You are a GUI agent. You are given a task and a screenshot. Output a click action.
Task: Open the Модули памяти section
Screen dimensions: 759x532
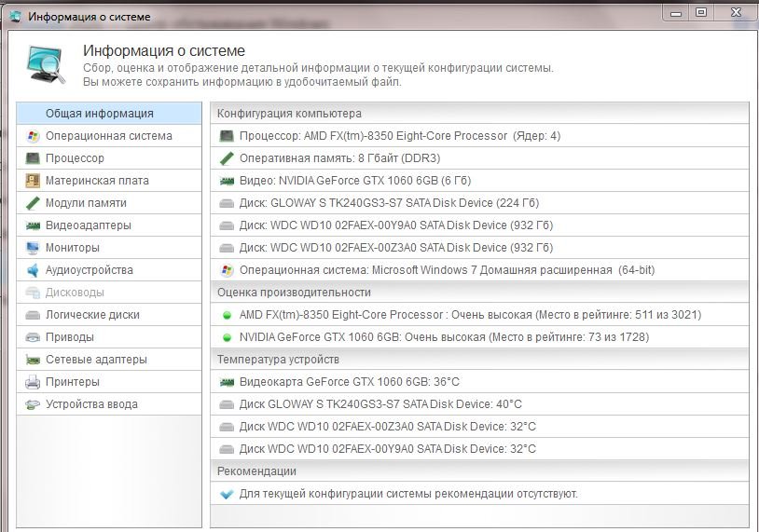pos(109,202)
